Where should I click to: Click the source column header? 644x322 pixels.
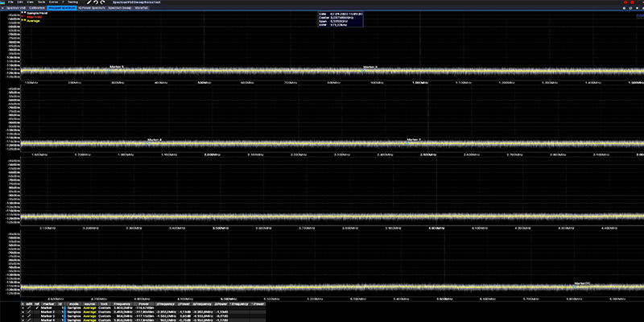[x=89, y=304]
